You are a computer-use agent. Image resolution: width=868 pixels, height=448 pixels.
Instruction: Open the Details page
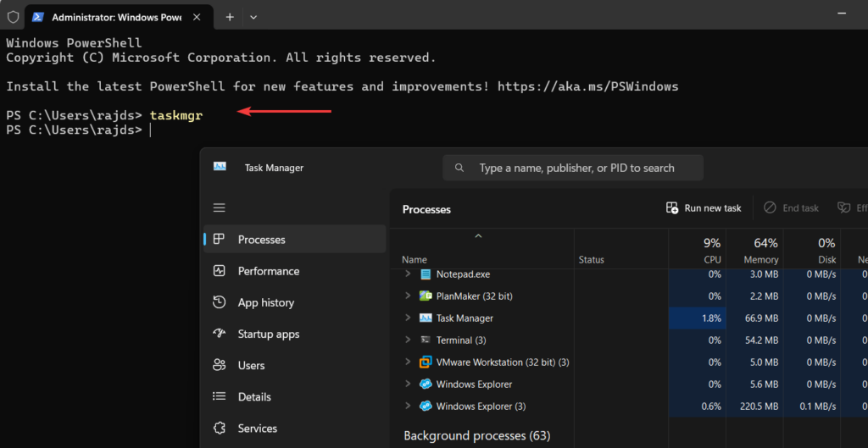point(254,396)
